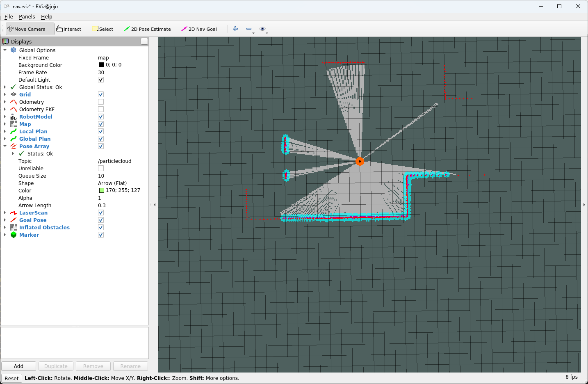
Task: Click the blue plus add-tool icon
Action: pyautogui.click(x=235, y=29)
